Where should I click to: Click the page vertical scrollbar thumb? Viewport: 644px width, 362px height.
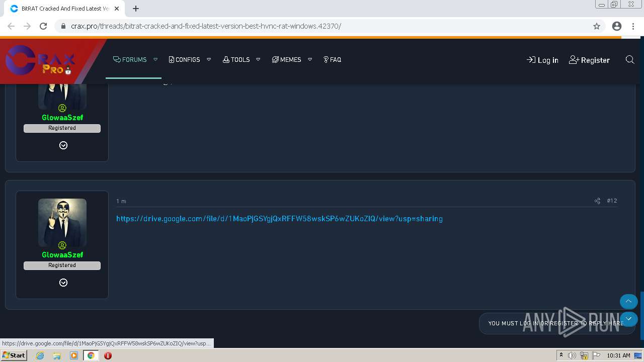pyautogui.click(x=641, y=315)
